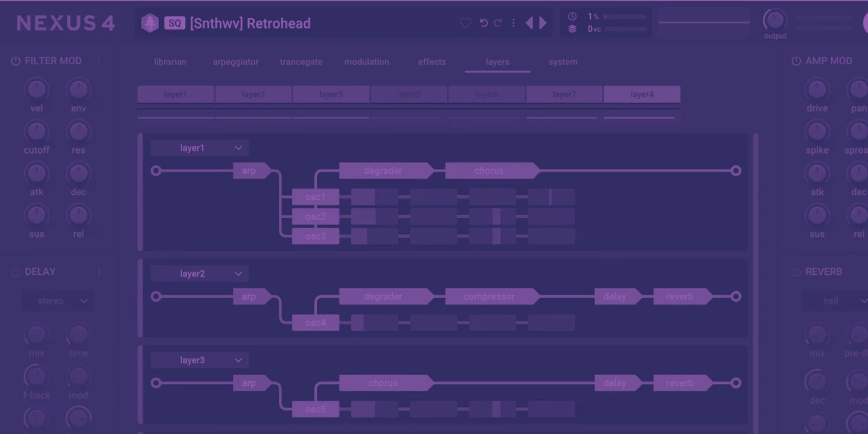Click the filter env knob

(x=79, y=89)
